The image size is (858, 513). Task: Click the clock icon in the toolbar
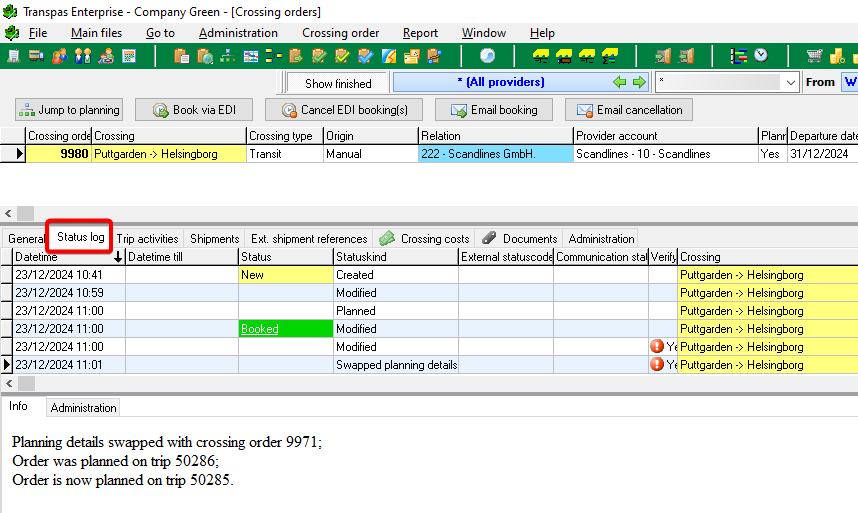(x=762, y=56)
